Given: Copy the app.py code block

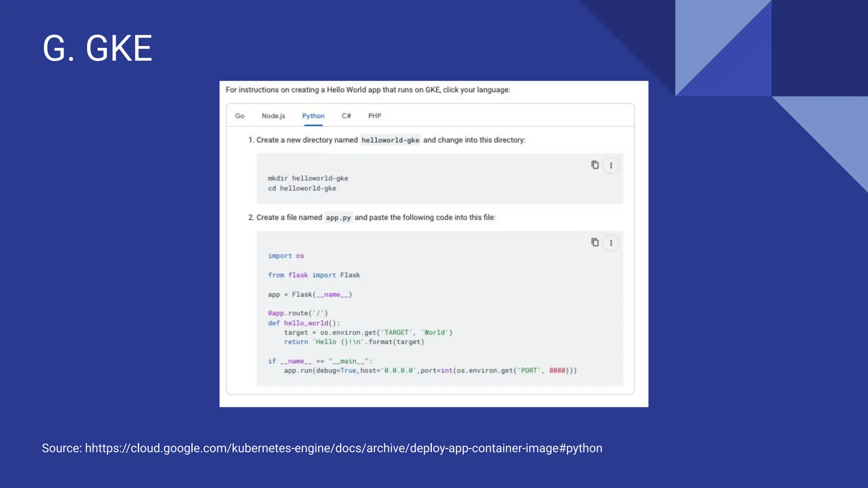Looking at the screenshot, I should (x=595, y=242).
